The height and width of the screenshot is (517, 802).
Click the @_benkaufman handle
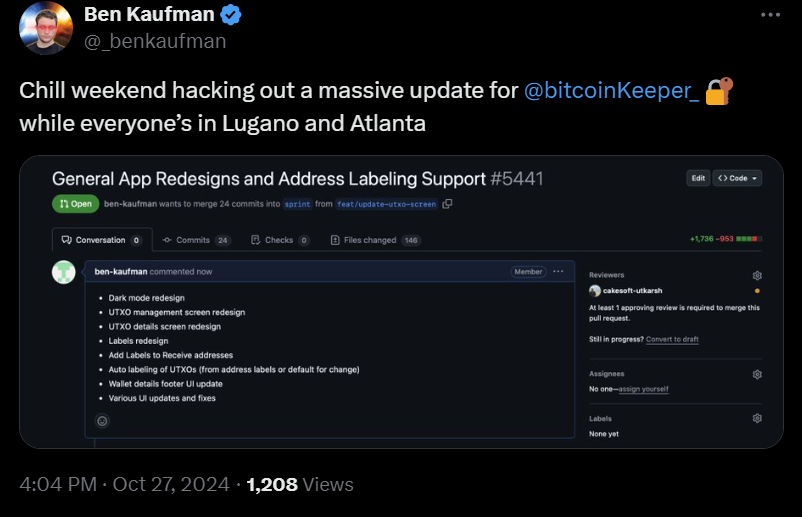(155, 41)
